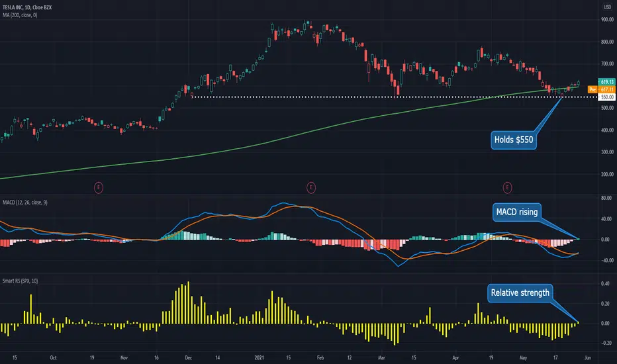Select the 'MA (200, close, 0)' indicator label
Screen dimensions: 617x364
pyautogui.click(x=20, y=15)
